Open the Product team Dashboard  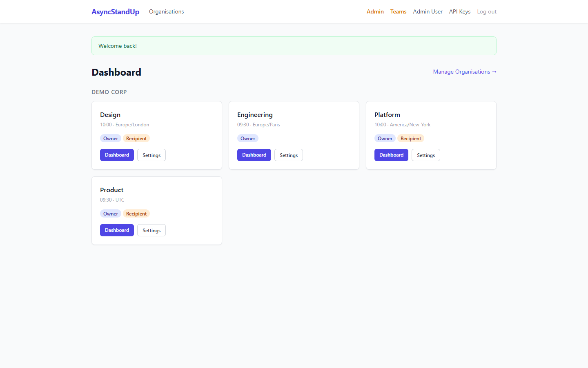pos(117,230)
